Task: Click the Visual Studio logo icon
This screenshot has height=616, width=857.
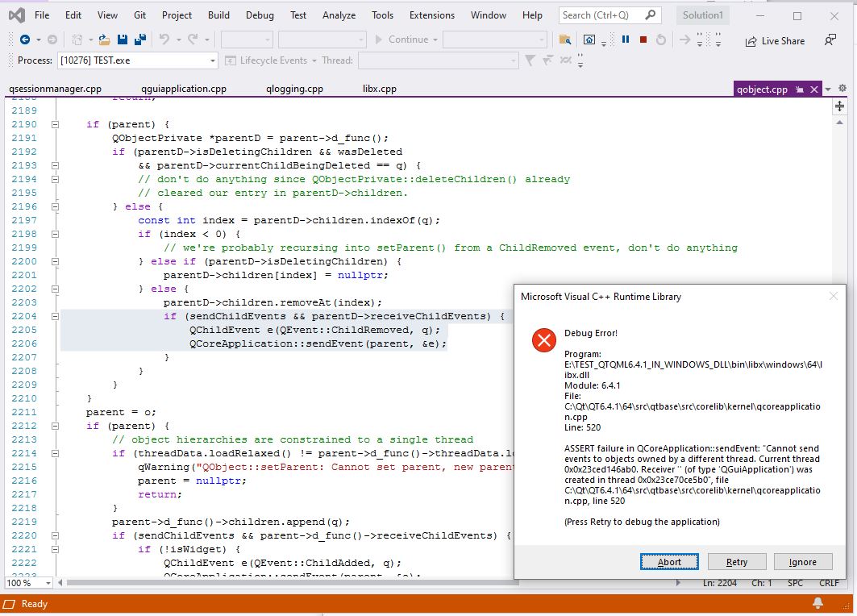Action: click(17, 15)
